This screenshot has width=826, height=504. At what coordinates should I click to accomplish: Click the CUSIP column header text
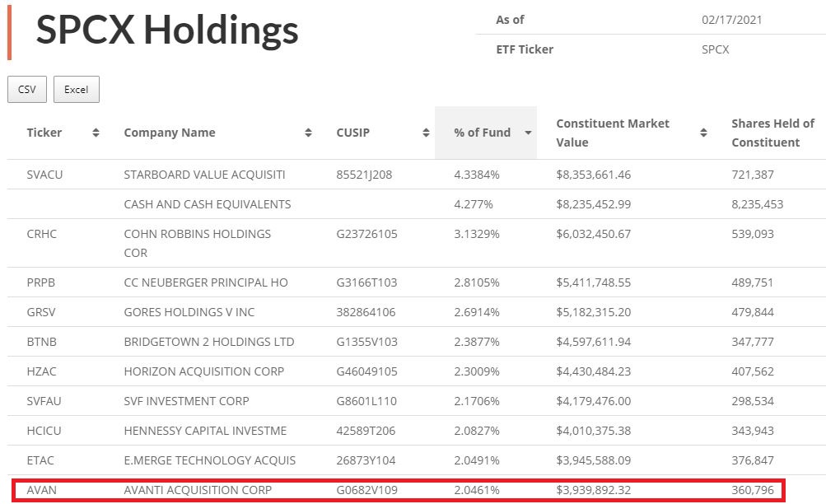tap(353, 133)
